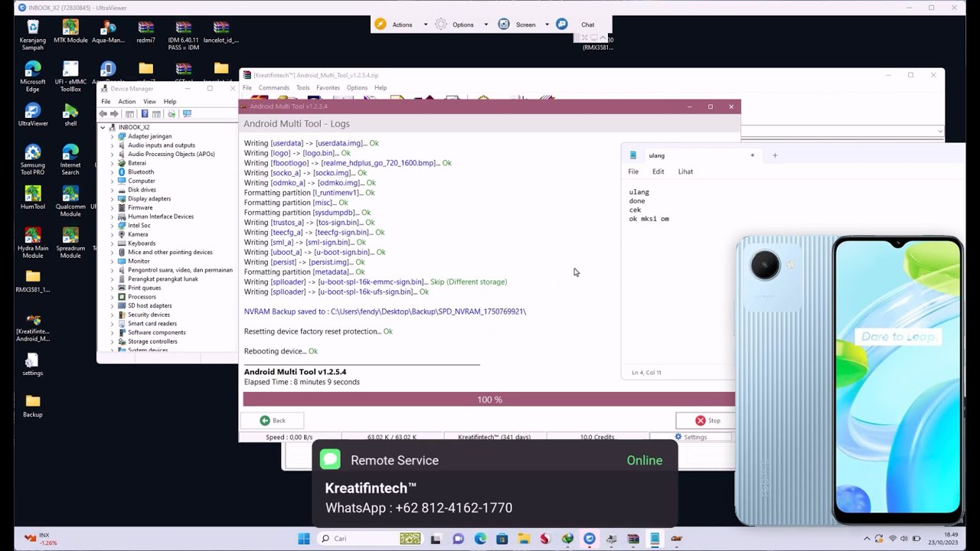The width and height of the screenshot is (980, 551).
Task: Open the Qualcomm Module desktop shortcut
Action: (70, 201)
